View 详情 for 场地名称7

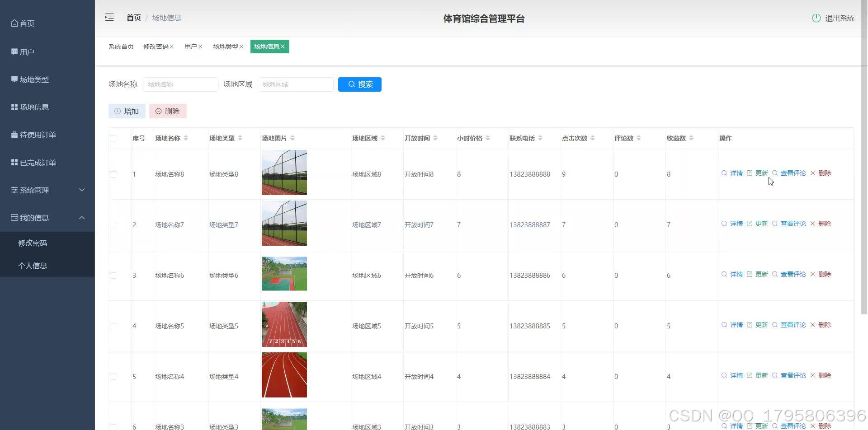point(732,224)
